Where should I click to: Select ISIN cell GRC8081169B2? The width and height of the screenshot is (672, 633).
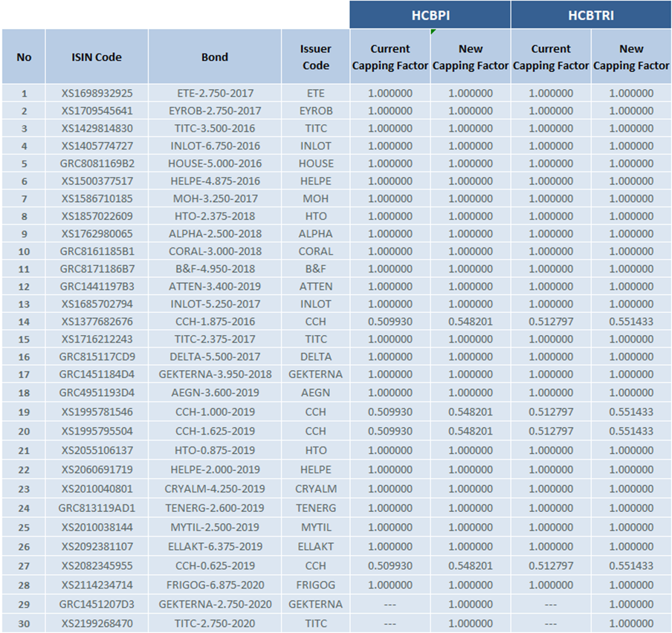(97, 163)
